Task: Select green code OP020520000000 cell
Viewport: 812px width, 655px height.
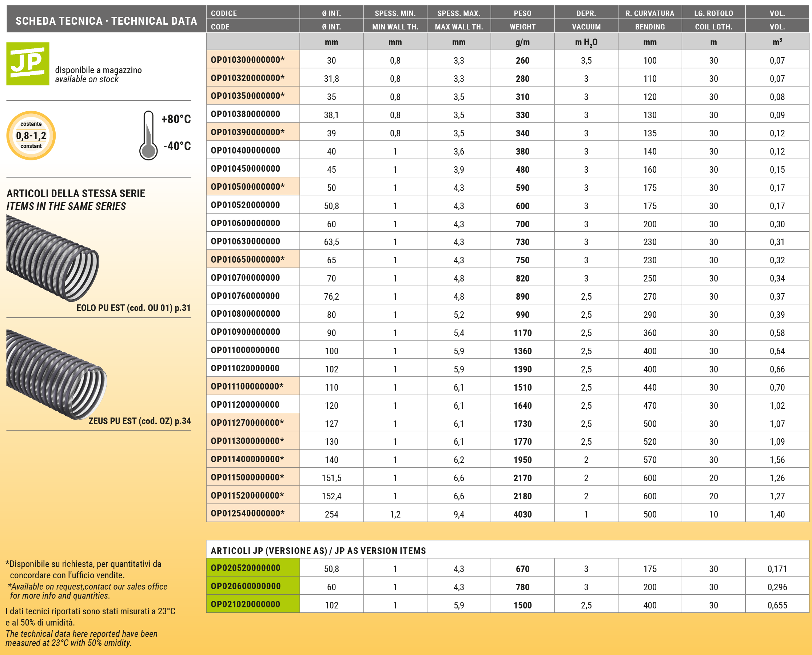Action: point(246,568)
